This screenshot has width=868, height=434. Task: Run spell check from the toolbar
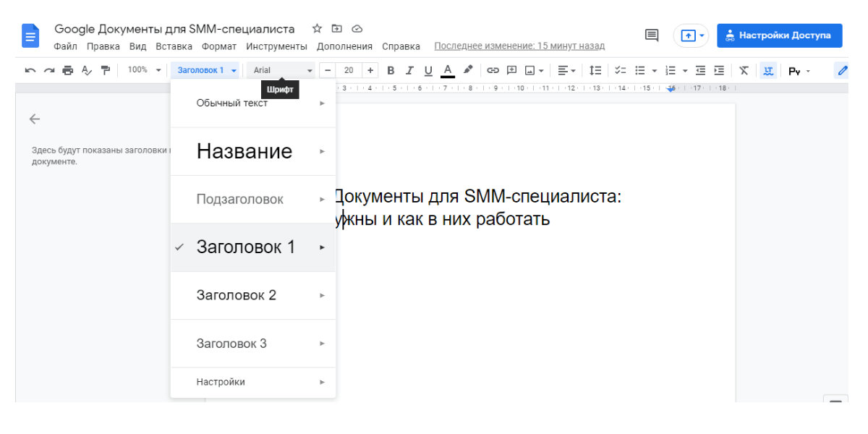pyautogui.click(x=87, y=70)
